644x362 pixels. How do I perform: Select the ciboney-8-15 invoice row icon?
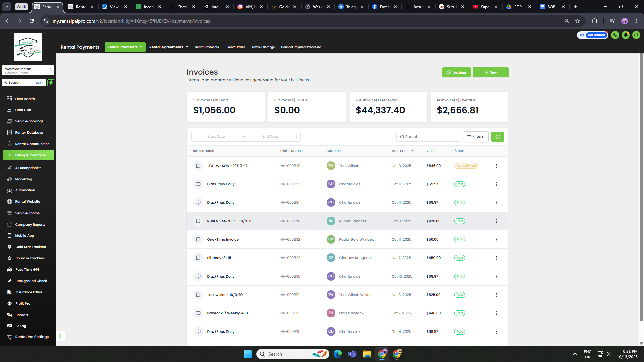point(198,258)
